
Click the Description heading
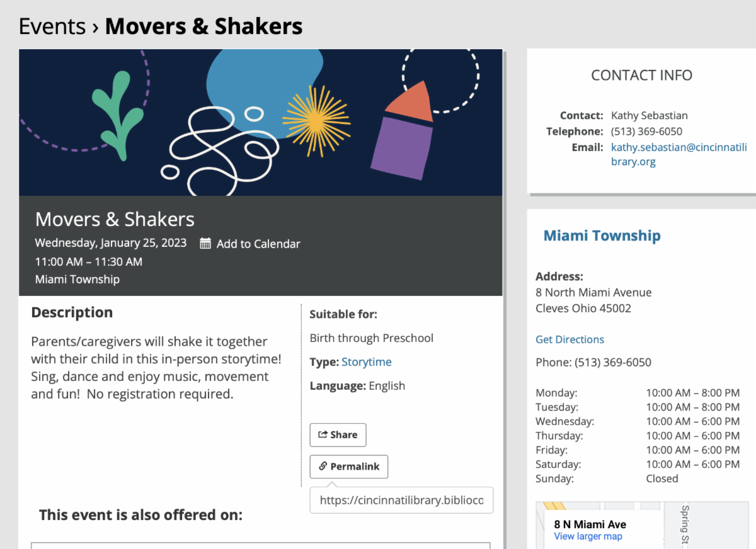(x=72, y=312)
